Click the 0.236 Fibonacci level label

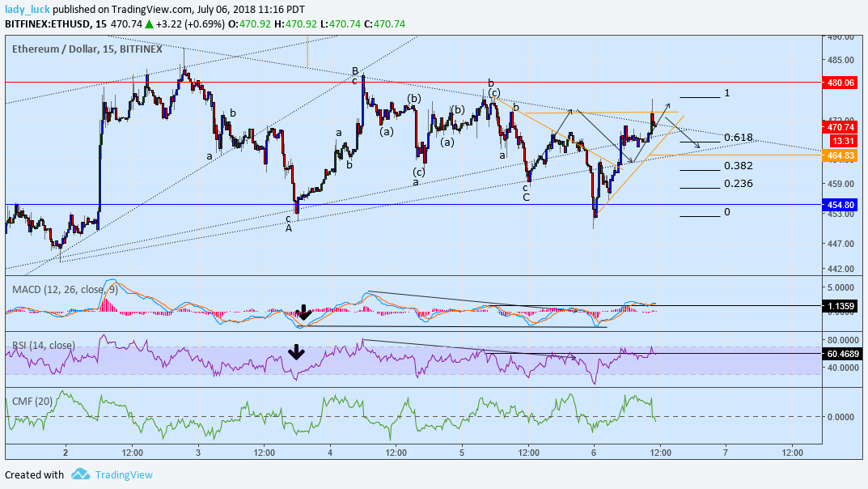click(x=739, y=183)
